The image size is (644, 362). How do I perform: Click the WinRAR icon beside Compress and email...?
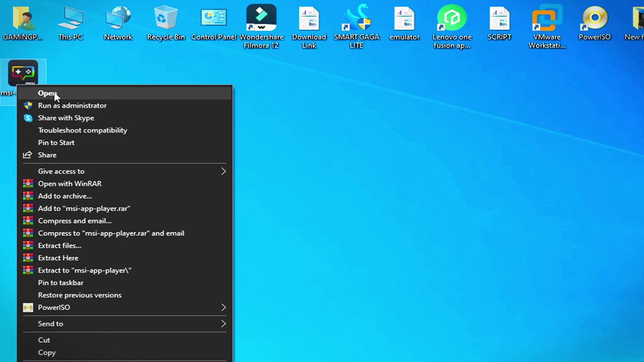tap(28, 221)
